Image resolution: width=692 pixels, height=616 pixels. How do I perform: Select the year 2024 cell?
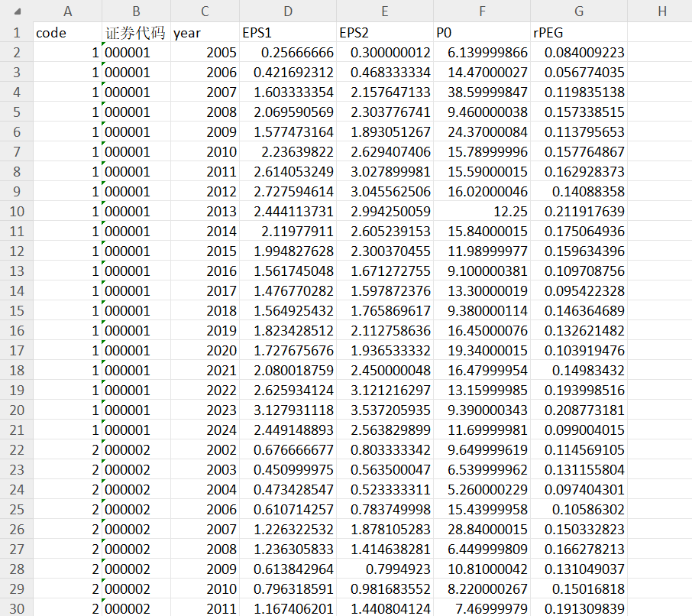[x=205, y=430]
